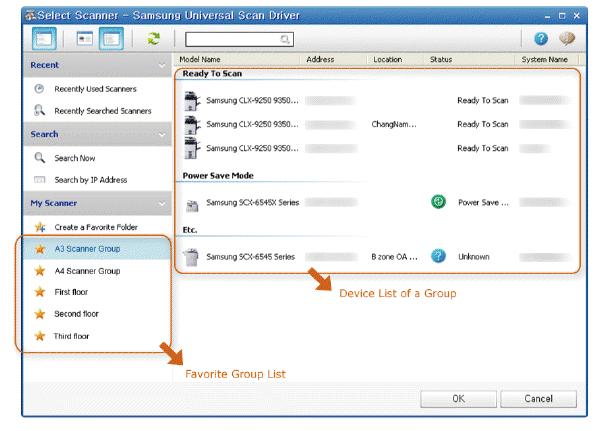Click the Ready To Scan group heading
Screen dimensions: 598x431
212,74
